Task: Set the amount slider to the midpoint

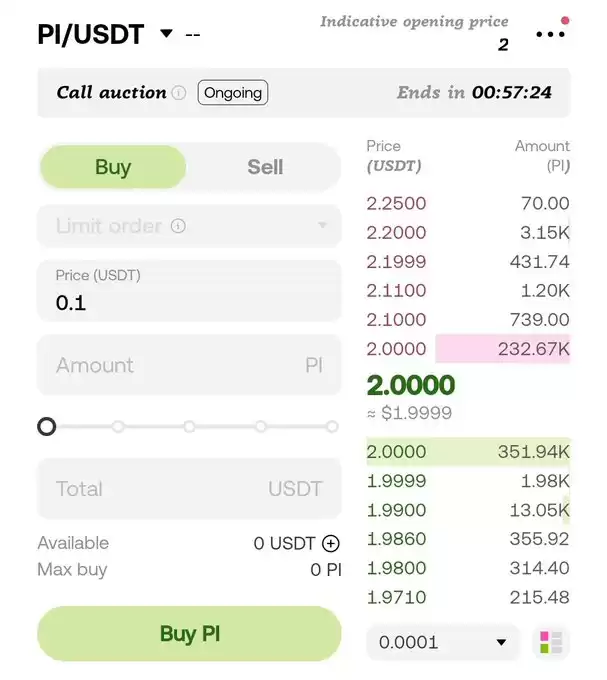Action: click(x=189, y=427)
